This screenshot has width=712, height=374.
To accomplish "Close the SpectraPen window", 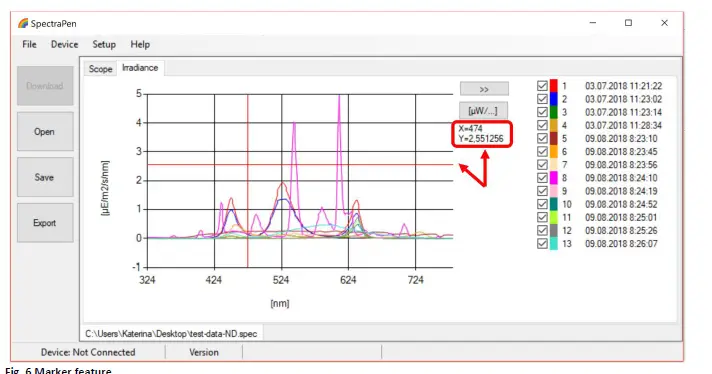I will 664,23.
